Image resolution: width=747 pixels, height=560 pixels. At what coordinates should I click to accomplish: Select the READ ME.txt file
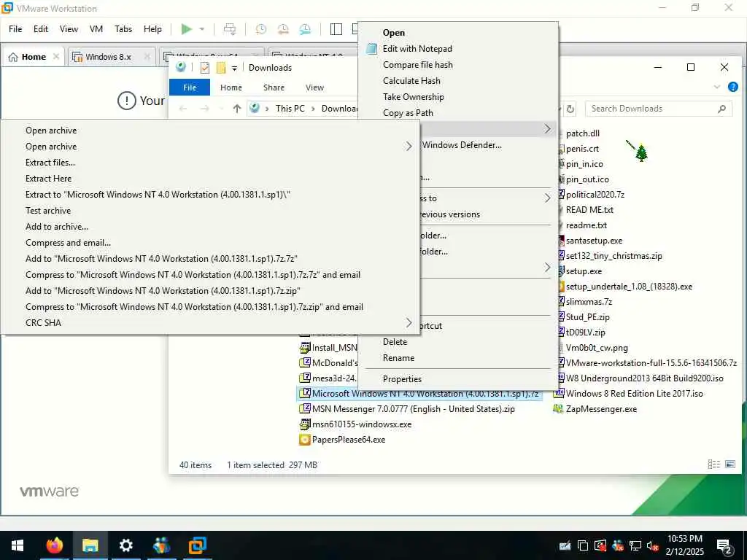(589, 209)
